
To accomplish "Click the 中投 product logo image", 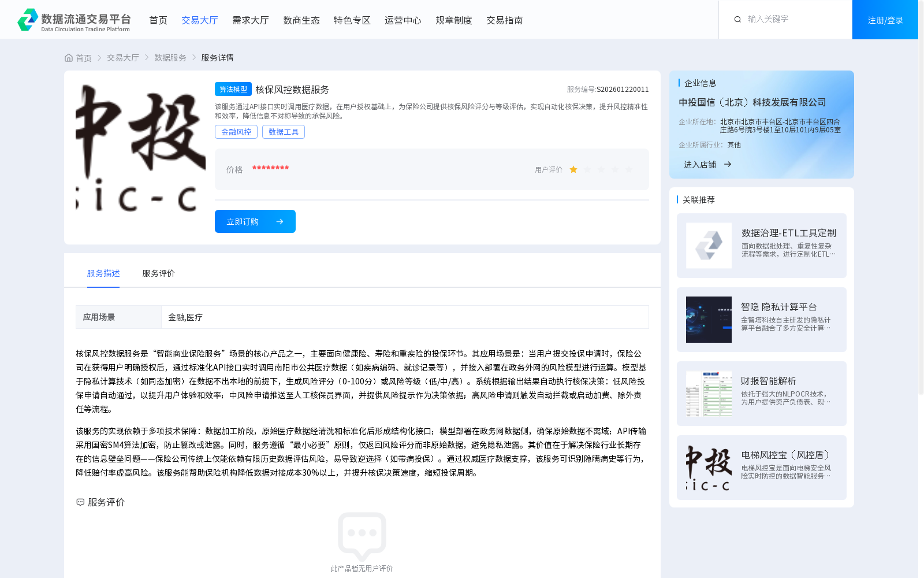I will pos(140,147).
